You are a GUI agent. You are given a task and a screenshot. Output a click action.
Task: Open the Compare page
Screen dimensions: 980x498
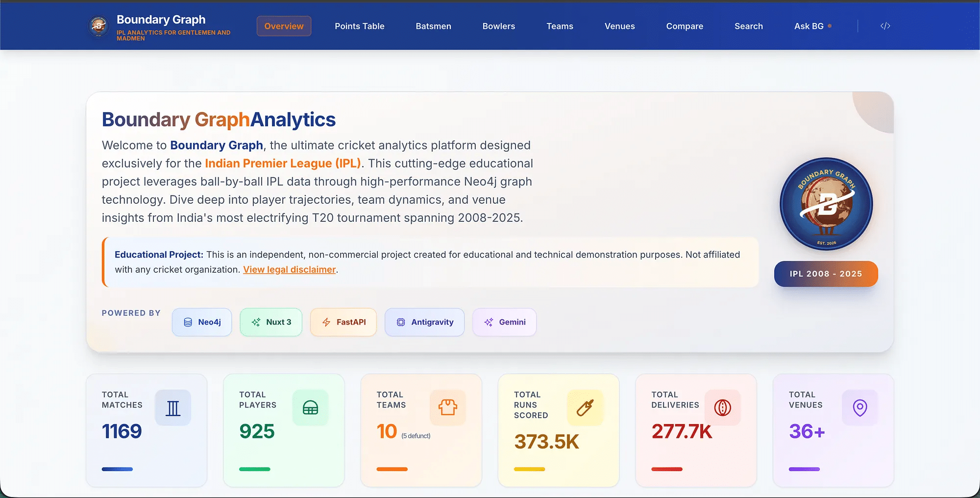point(685,26)
